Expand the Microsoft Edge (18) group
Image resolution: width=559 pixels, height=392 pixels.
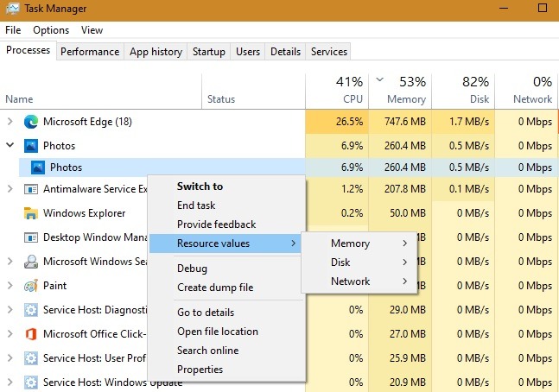[x=10, y=122]
